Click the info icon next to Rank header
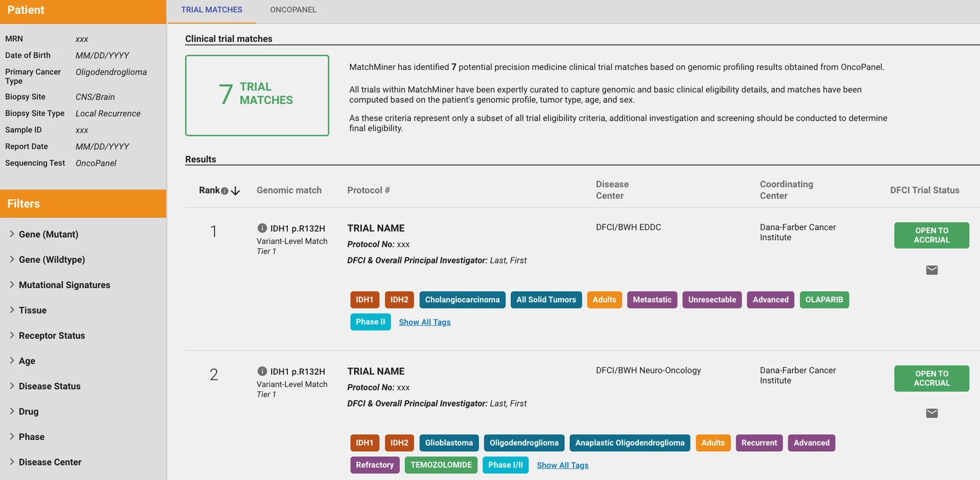This screenshot has width=980, height=480. (224, 191)
